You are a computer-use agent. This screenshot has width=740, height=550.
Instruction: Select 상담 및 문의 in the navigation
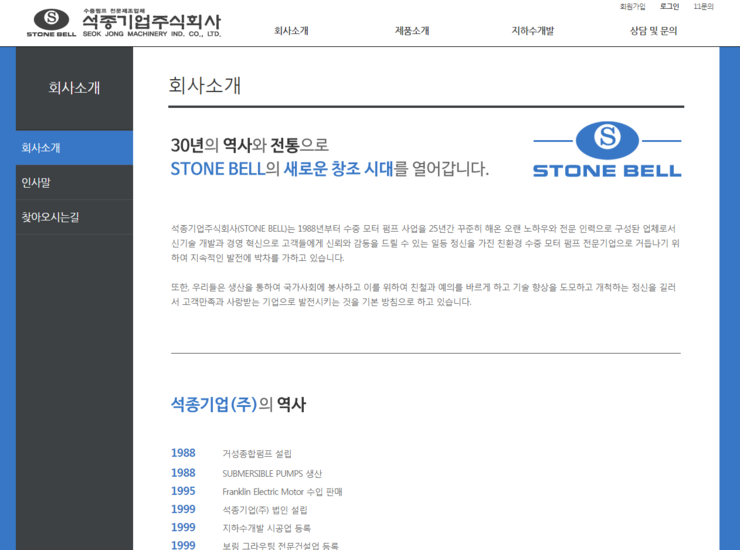(x=653, y=31)
